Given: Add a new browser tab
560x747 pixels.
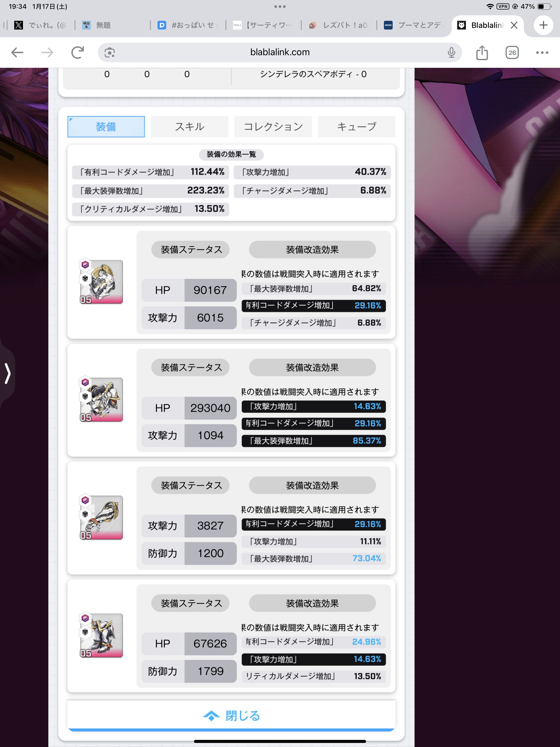Looking at the screenshot, I should point(543,25).
